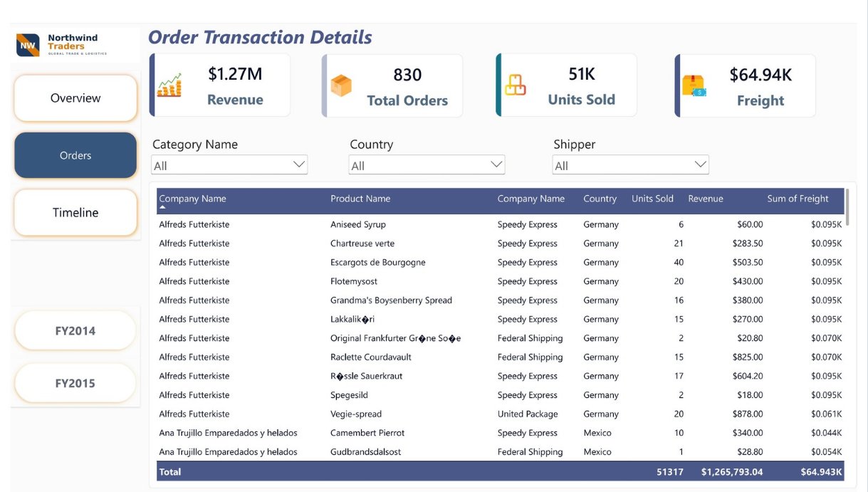Select the Gudbrandsdalsost cell
The height and width of the screenshot is (492, 868).
point(365,452)
